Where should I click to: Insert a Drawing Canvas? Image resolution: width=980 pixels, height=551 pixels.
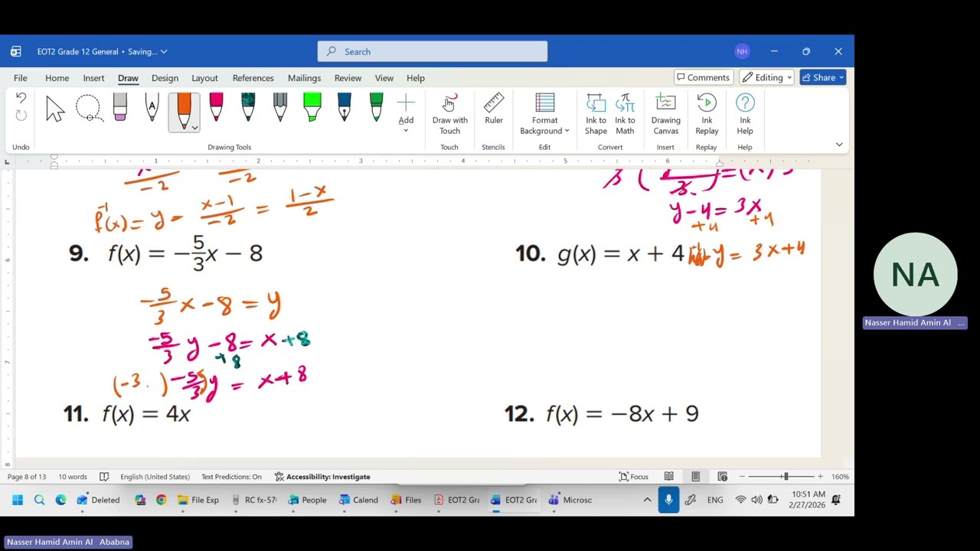[665, 114]
